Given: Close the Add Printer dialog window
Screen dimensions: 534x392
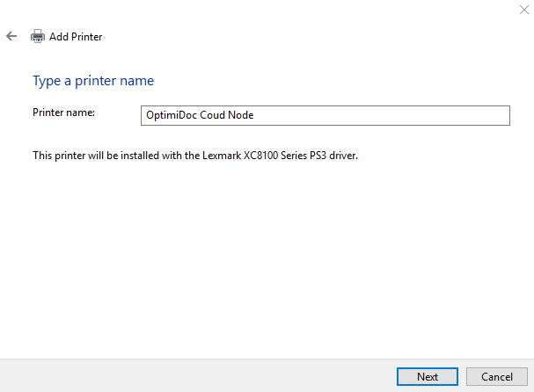Looking at the screenshot, I should 523,8.
